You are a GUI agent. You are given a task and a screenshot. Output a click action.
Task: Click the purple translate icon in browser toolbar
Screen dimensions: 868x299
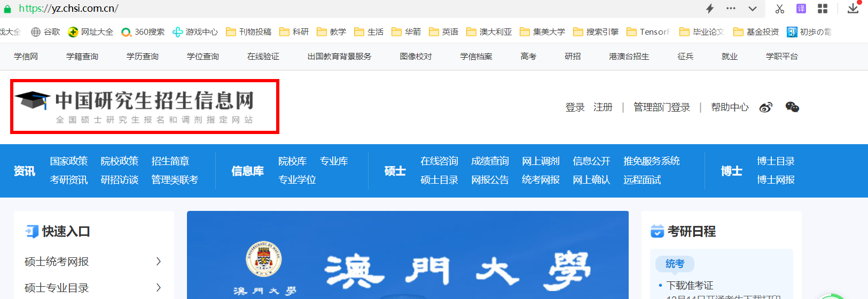click(x=801, y=9)
